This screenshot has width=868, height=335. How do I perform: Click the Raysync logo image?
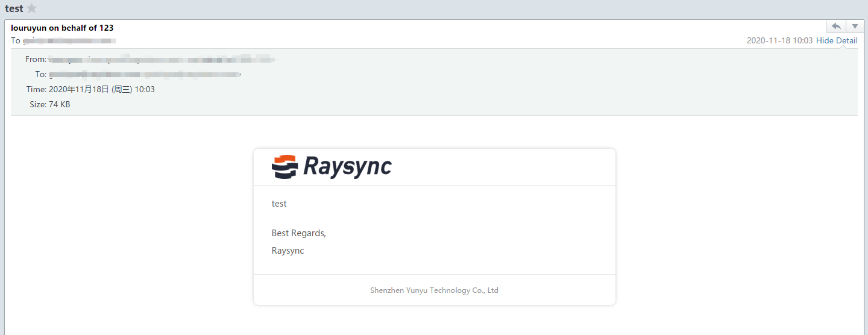click(x=332, y=167)
